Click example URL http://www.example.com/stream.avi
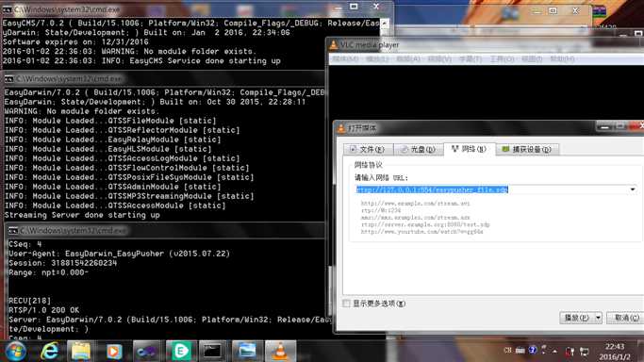The image size is (644, 362). tap(415, 204)
